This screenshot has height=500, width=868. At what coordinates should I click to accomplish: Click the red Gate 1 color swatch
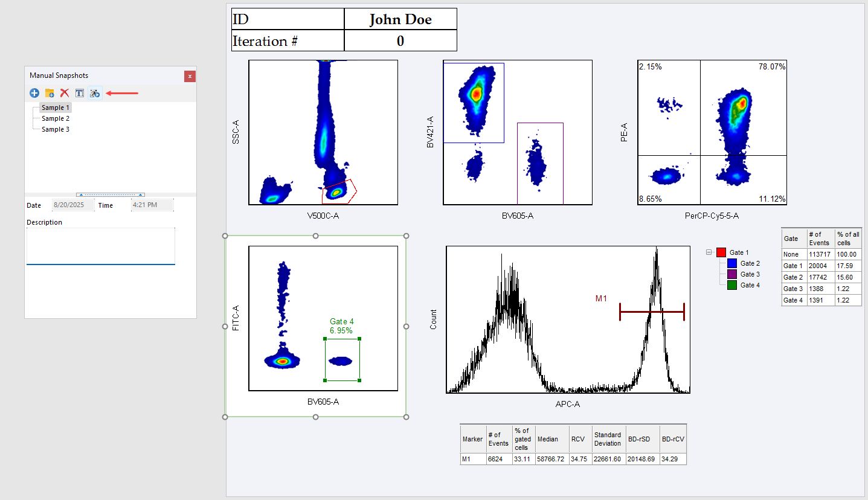coord(721,252)
